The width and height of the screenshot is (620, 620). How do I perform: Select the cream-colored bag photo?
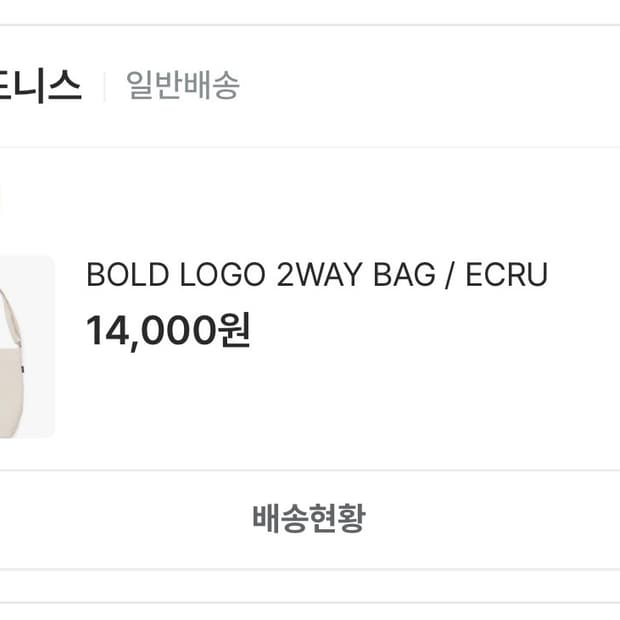click(25, 346)
